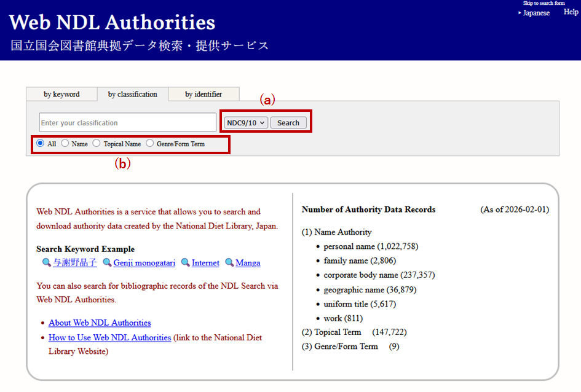Open the Help page link
This screenshot has height=392, width=581.
[x=571, y=12]
